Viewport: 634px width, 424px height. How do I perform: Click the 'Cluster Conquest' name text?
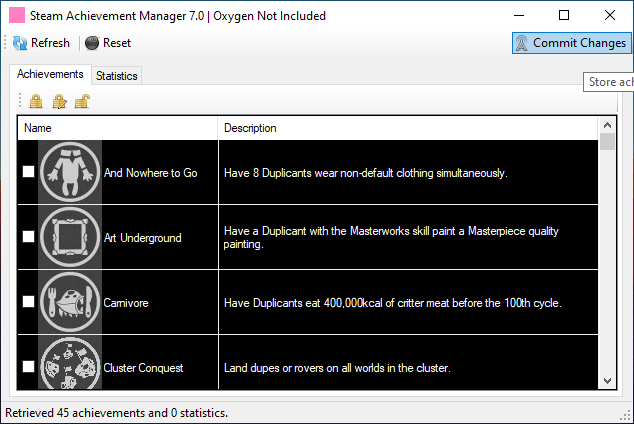click(143, 368)
